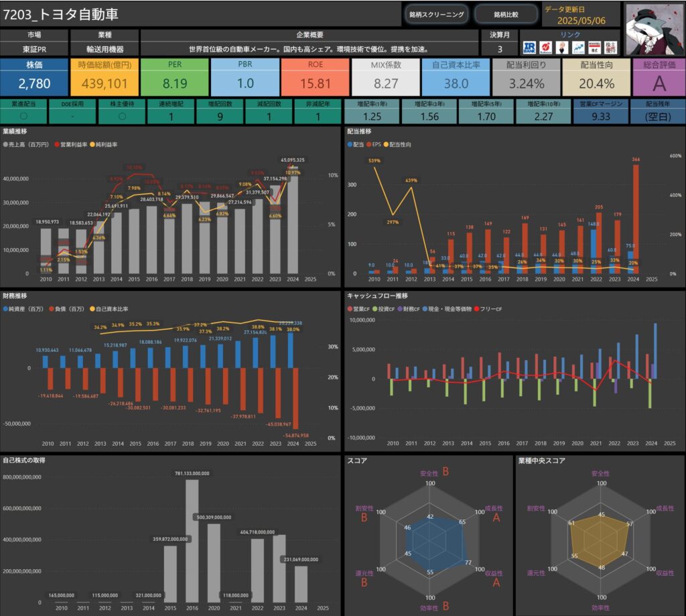686x616 pixels.
Task: Select the 配当利回り 3.24% card
Action: [527, 77]
